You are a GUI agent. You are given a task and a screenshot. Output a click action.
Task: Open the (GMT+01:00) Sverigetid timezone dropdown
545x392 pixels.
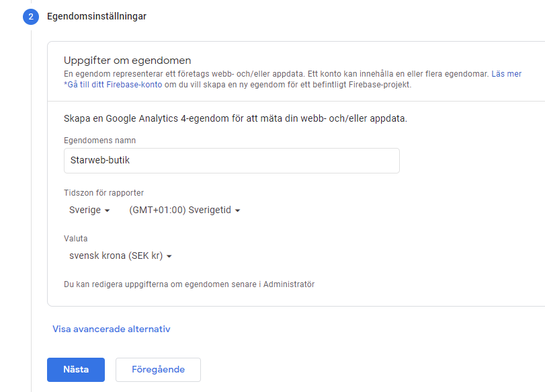click(x=185, y=210)
